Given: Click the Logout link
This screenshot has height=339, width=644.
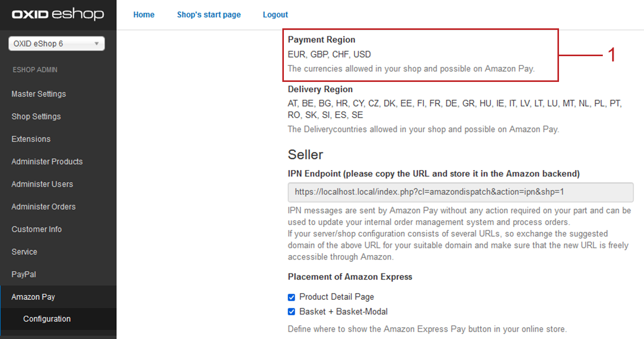Looking at the screenshot, I should coord(275,14).
